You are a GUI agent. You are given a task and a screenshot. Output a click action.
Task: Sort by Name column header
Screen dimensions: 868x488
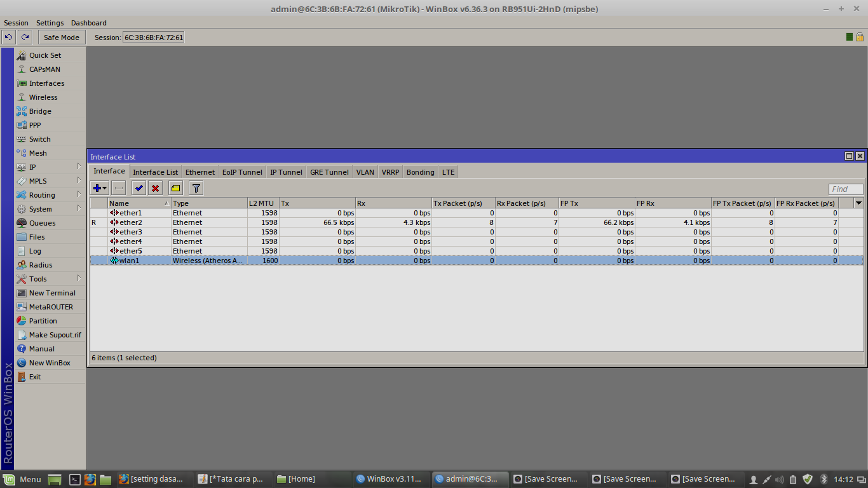139,203
